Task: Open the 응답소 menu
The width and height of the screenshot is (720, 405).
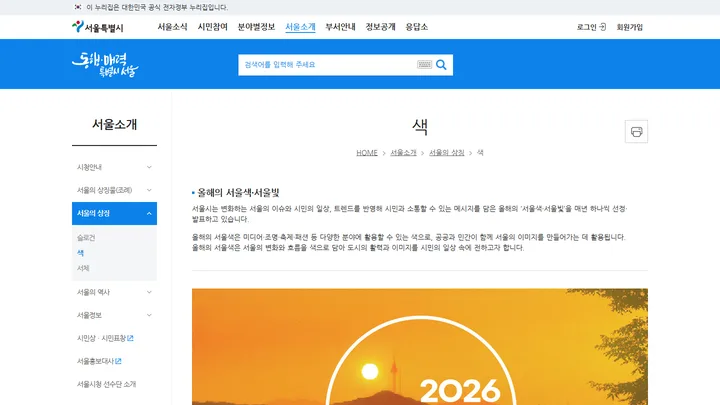Action: pos(416,27)
